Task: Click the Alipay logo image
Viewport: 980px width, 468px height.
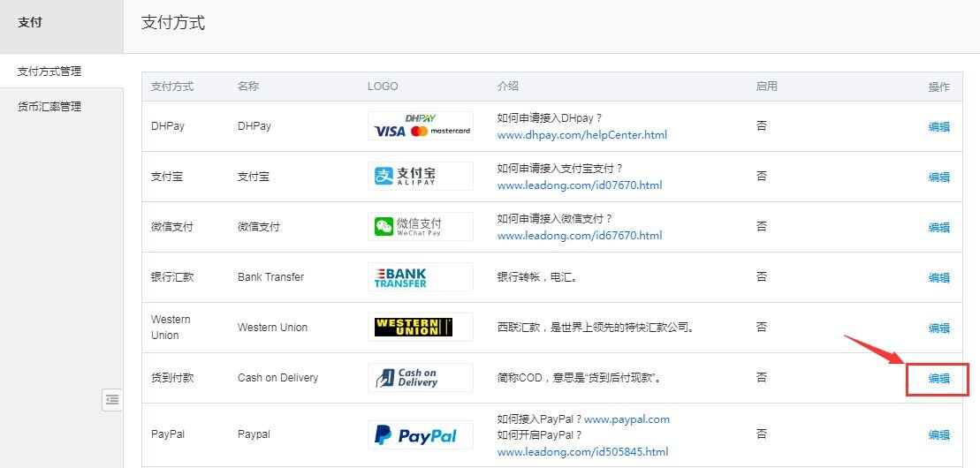Action: coord(421,176)
